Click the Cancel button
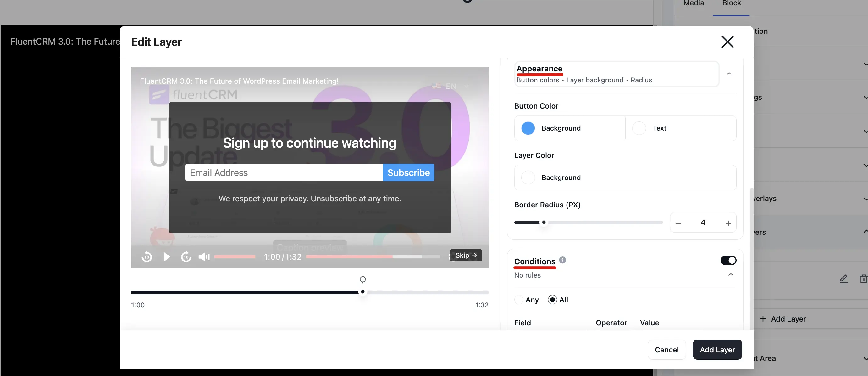The height and width of the screenshot is (376, 868). tap(666, 350)
